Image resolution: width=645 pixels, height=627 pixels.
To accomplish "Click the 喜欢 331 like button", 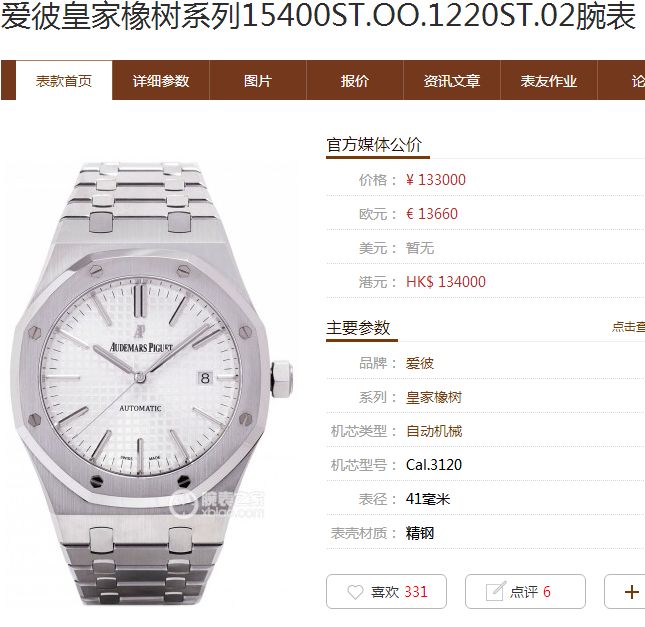I will pyautogui.click(x=386, y=592).
